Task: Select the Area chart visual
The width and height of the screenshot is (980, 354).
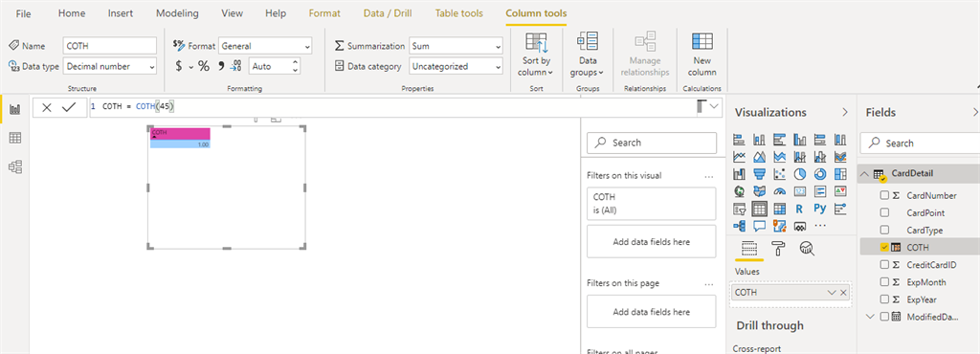Action: [x=759, y=156]
